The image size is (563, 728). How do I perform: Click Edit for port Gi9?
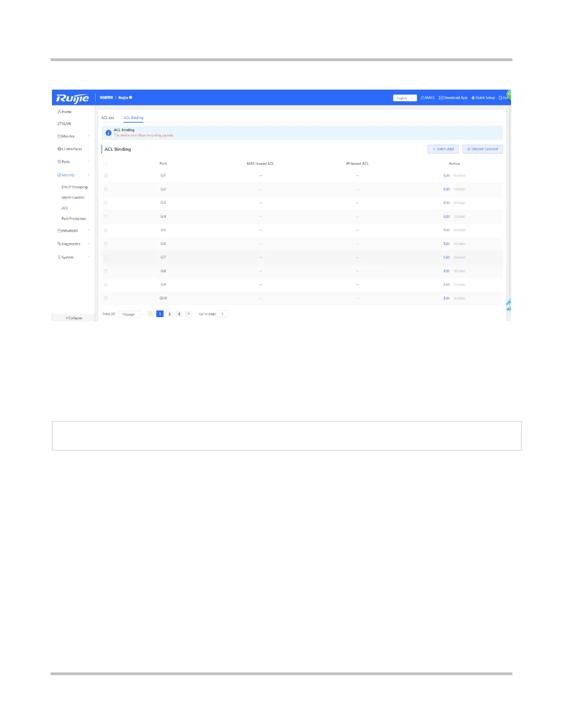[x=447, y=284]
